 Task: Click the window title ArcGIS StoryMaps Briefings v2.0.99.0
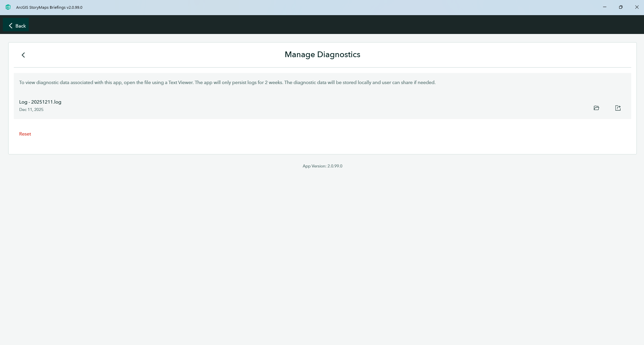click(49, 7)
